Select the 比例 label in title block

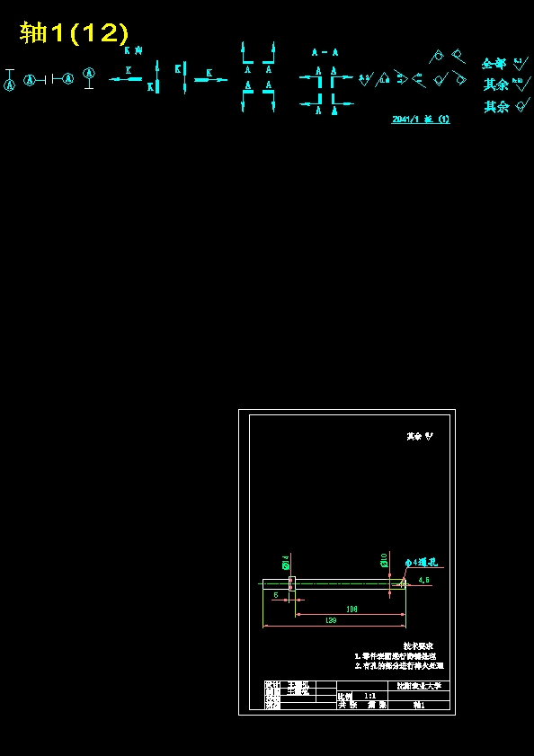(x=344, y=696)
